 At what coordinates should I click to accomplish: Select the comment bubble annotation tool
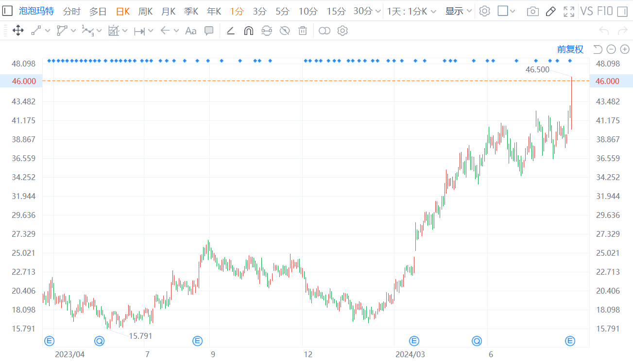(x=208, y=31)
